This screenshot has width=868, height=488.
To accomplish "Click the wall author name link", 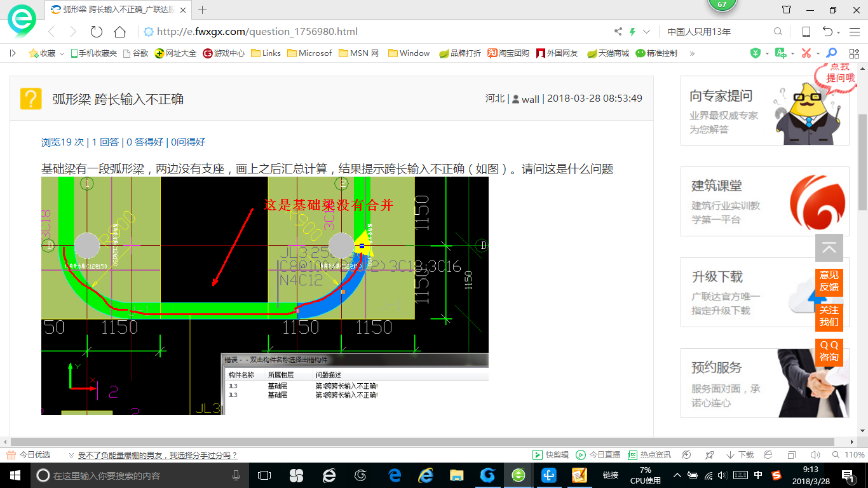I will pyautogui.click(x=531, y=99).
